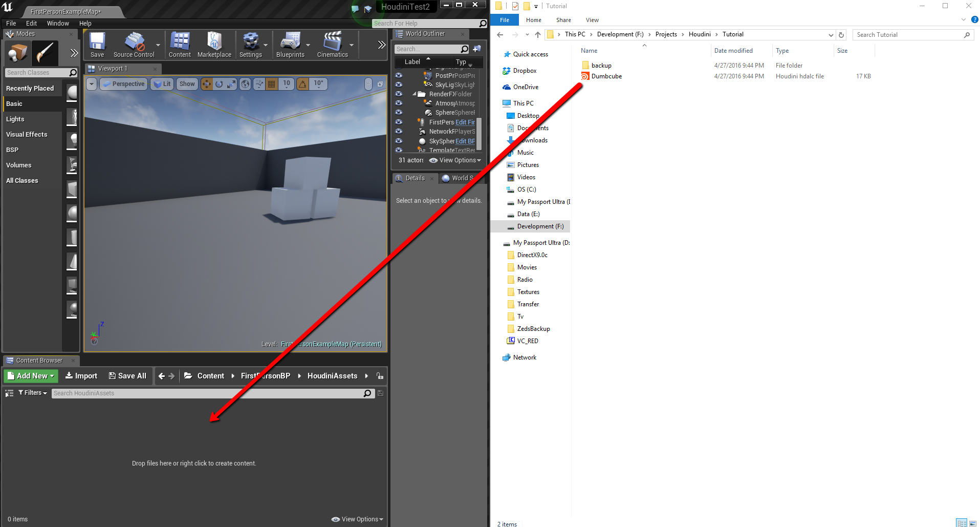
Task: Toggle sources panel icon in Content Browser
Action: (9, 393)
